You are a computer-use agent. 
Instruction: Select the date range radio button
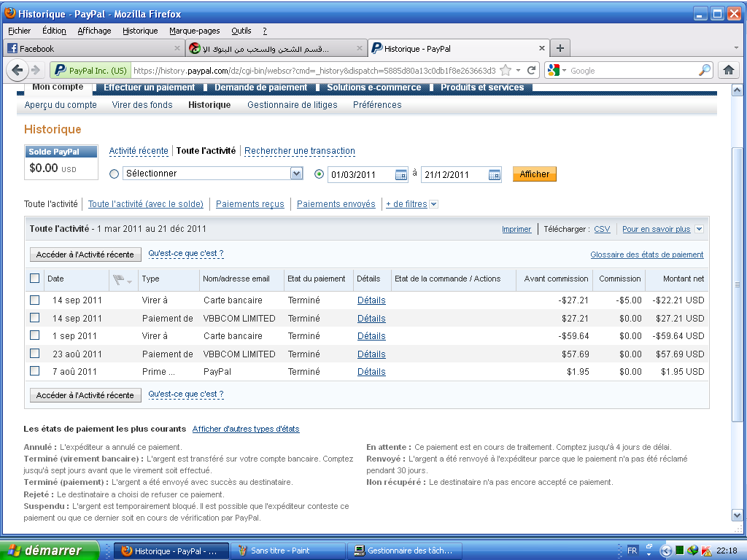[320, 174]
